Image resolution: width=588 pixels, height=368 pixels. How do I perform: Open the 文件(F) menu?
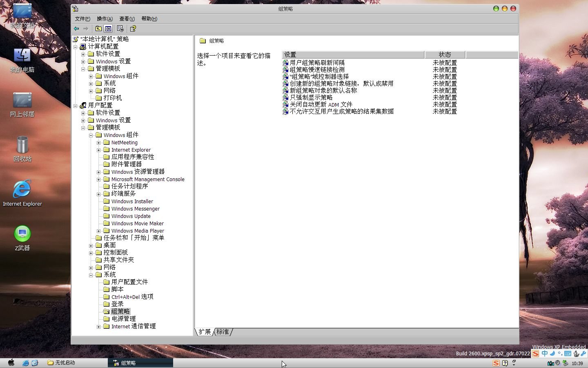click(x=82, y=19)
